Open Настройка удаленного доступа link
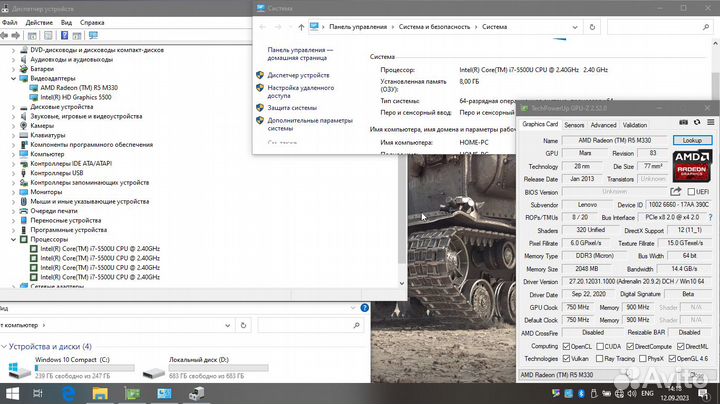 click(x=301, y=92)
